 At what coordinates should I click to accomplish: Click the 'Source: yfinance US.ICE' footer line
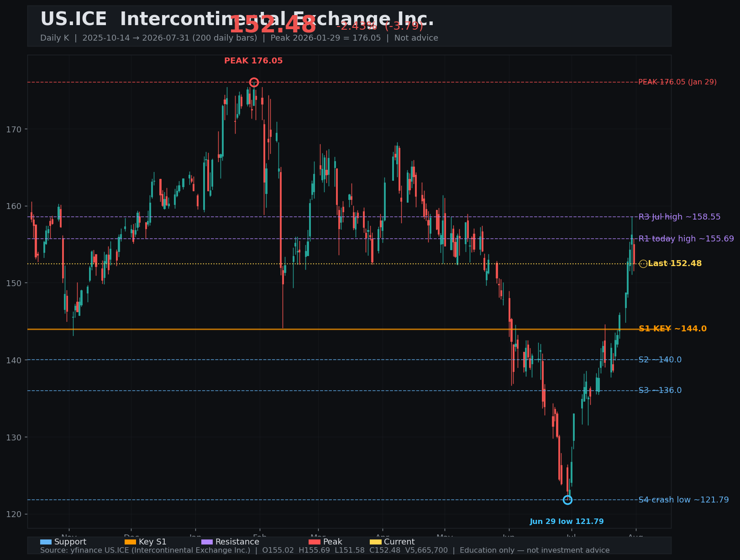pos(325,550)
